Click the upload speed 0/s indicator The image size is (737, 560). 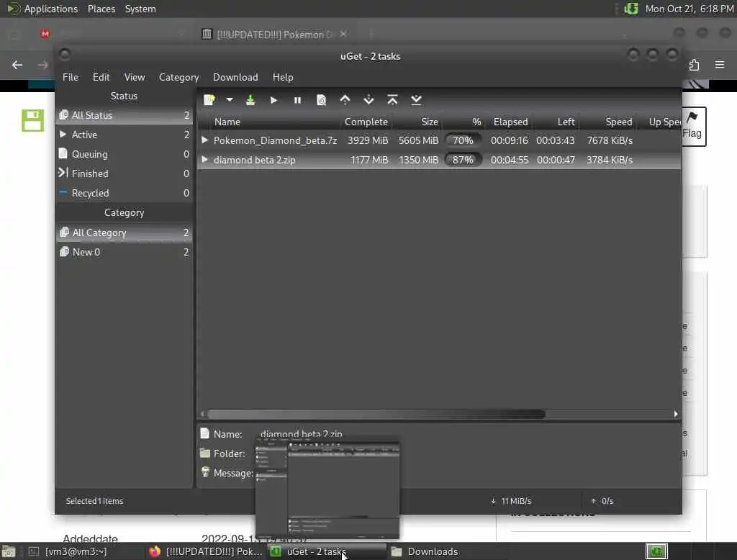(x=602, y=501)
